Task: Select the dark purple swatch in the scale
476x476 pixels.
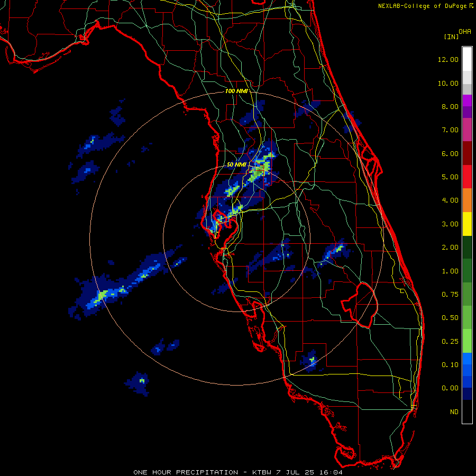Action: click(x=467, y=112)
